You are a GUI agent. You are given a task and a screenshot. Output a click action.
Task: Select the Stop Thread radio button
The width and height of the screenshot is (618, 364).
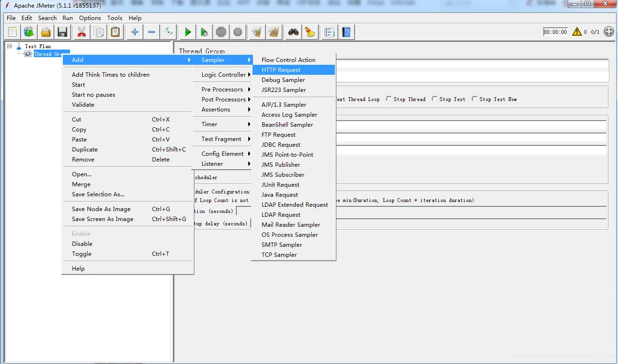[389, 99]
